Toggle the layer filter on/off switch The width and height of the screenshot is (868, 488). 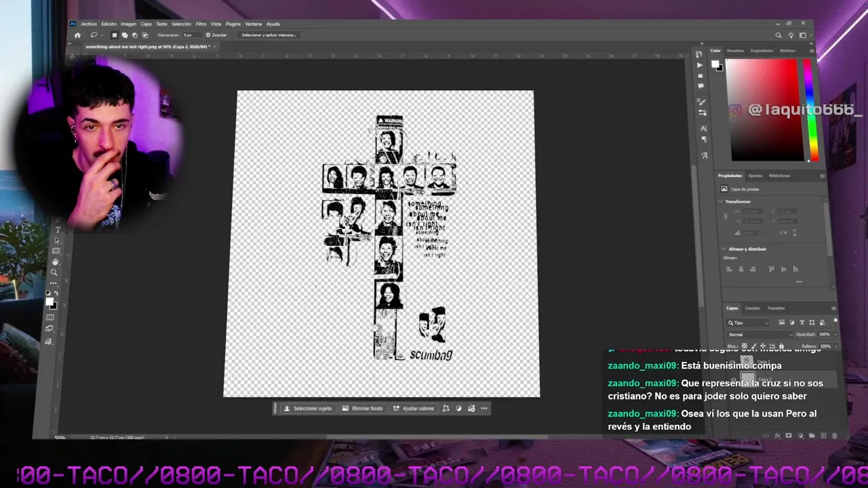[835, 321]
